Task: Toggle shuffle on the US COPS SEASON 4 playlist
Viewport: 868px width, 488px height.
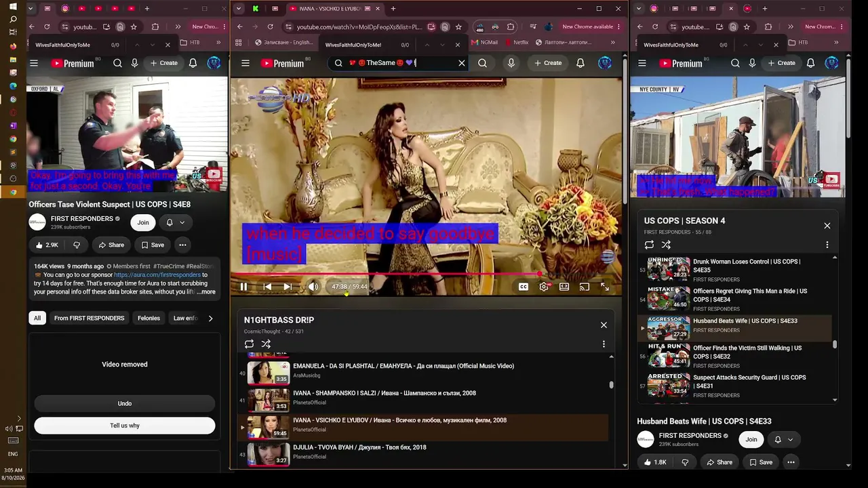Action: click(x=666, y=245)
